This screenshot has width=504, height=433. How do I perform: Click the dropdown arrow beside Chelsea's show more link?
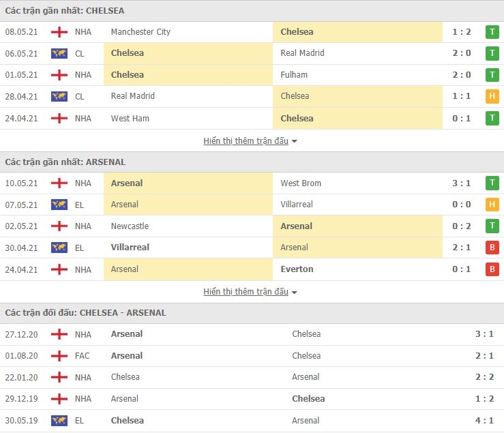294,141
